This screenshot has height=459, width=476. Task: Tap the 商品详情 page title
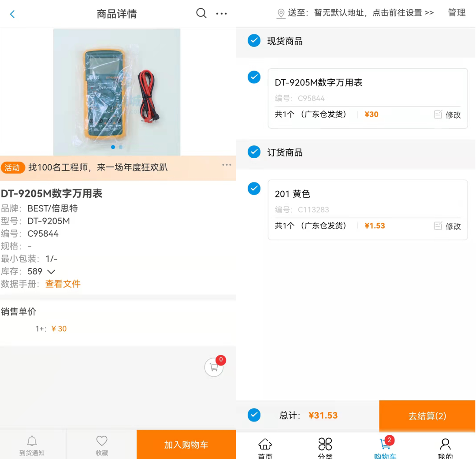point(116,14)
